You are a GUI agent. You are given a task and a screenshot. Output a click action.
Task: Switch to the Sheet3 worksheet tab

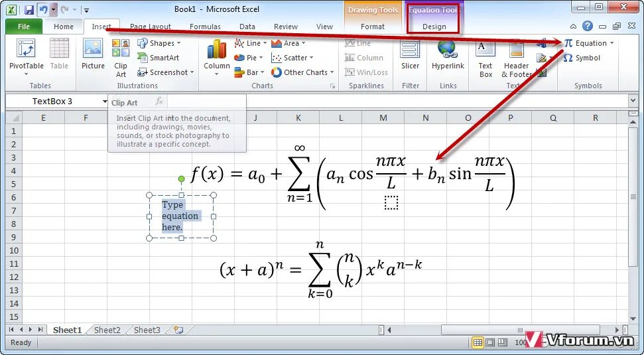coord(147,330)
